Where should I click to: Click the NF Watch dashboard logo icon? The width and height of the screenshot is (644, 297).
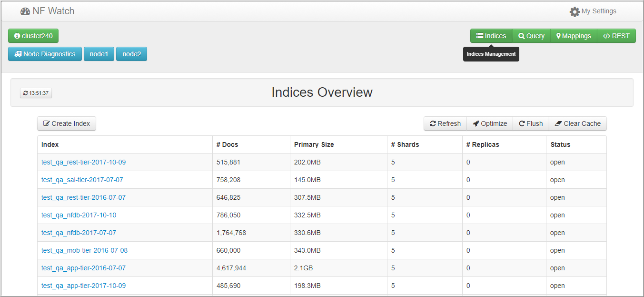tap(25, 11)
